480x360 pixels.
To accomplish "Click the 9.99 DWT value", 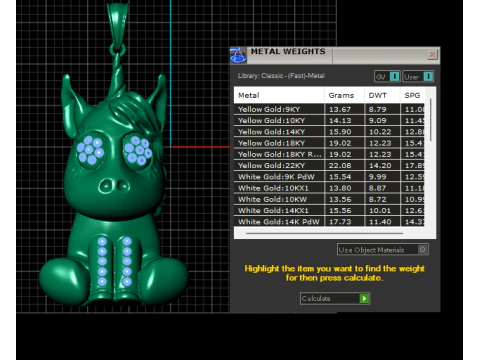I will coord(377,177).
